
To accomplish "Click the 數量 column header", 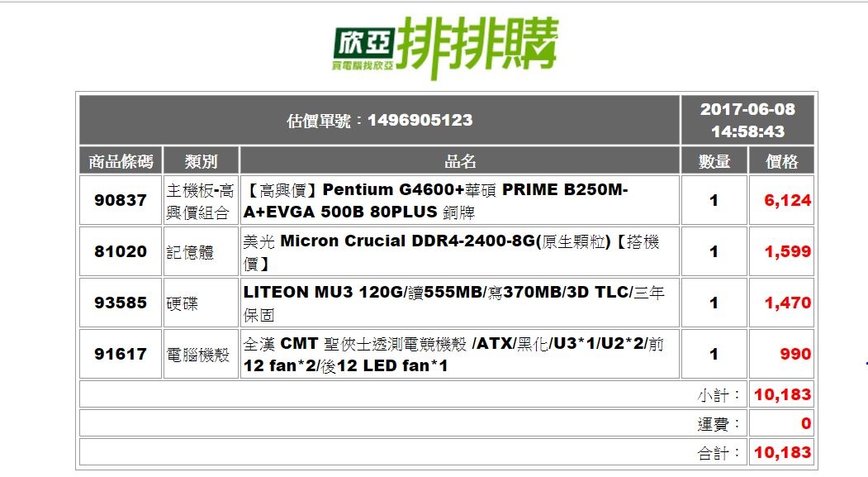I will click(714, 160).
